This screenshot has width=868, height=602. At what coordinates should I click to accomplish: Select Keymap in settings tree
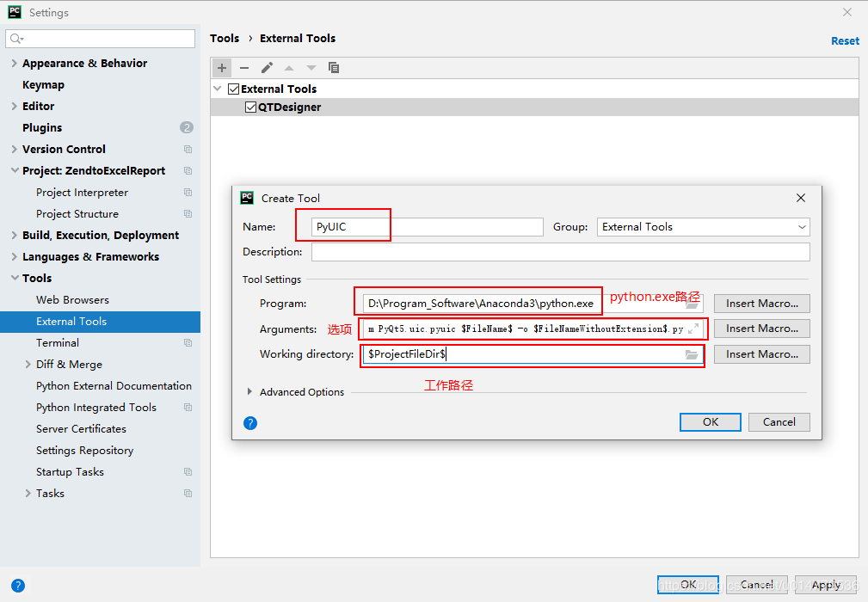point(43,84)
